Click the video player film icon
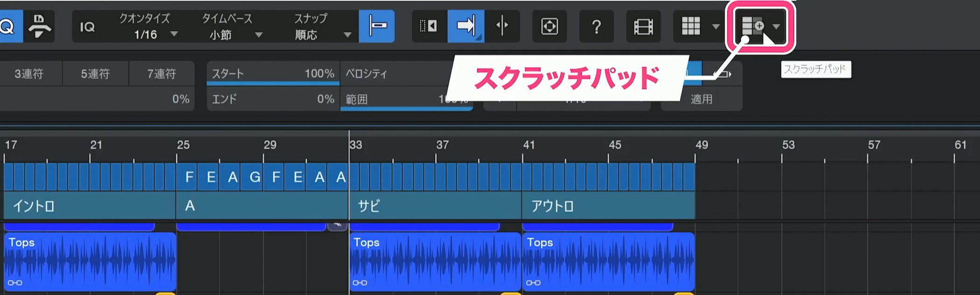Image resolution: width=980 pixels, height=295 pixels. click(643, 27)
